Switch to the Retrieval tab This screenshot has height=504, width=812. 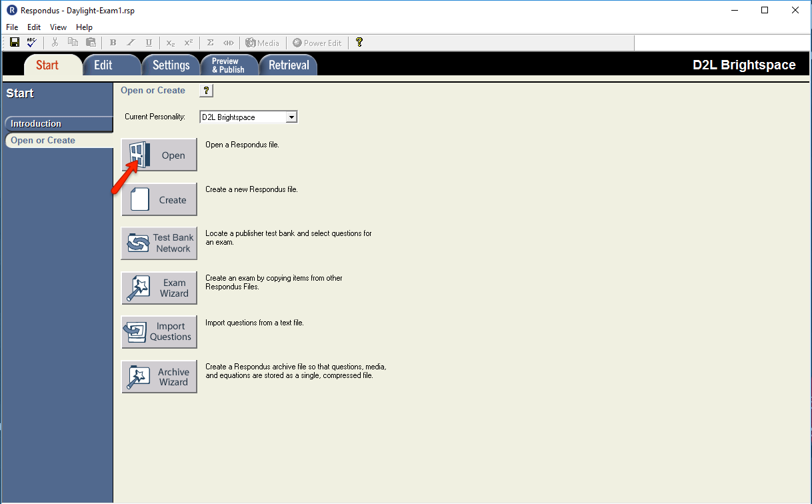click(289, 65)
